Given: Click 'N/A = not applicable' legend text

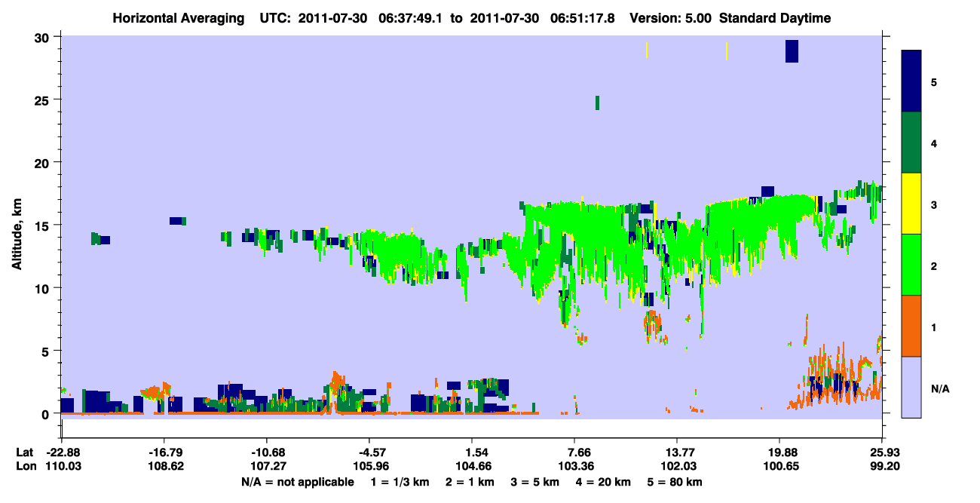Looking at the screenshot, I should [x=297, y=481].
